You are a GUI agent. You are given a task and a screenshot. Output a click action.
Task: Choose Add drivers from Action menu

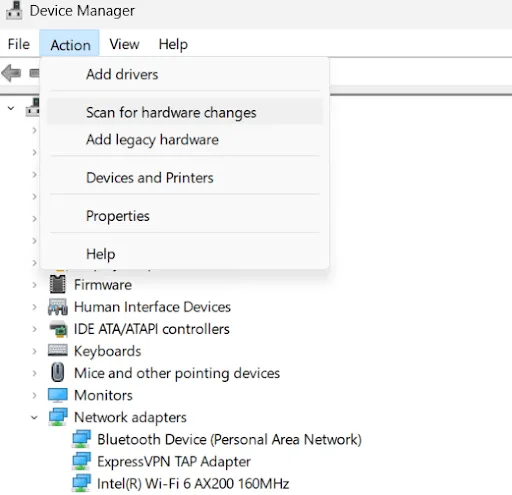(x=185, y=74)
